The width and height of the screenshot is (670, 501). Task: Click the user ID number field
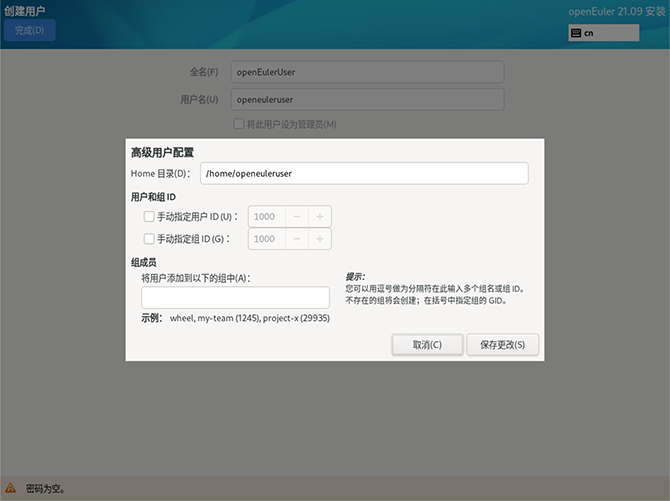click(x=266, y=216)
